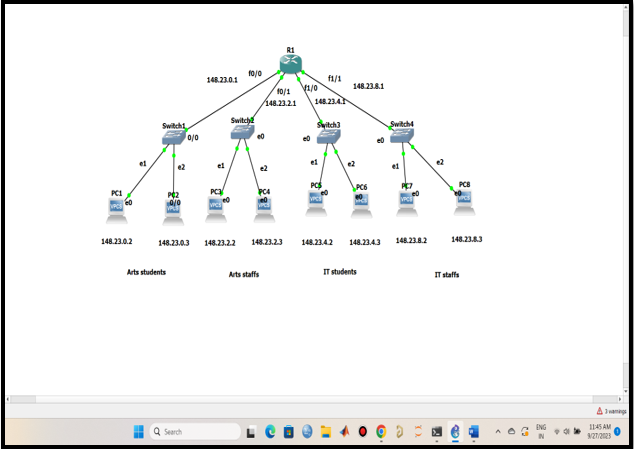
Task: Click the Search box in taskbar
Action: tap(195, 432)
